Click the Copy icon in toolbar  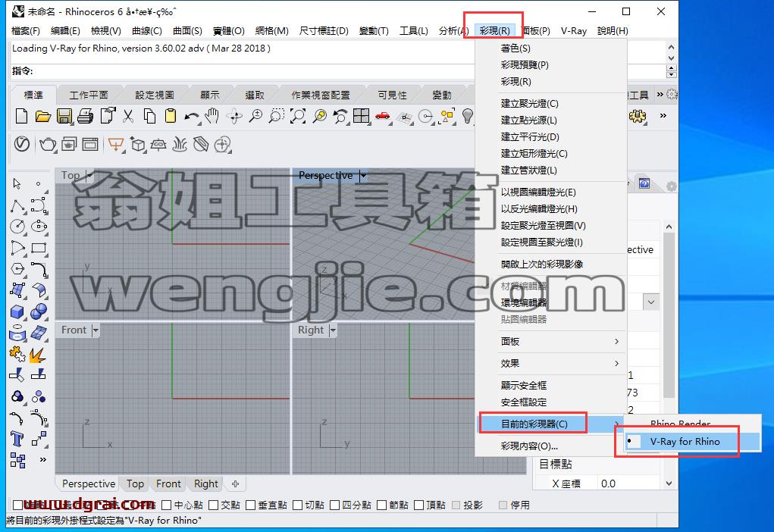click(149, 117)
